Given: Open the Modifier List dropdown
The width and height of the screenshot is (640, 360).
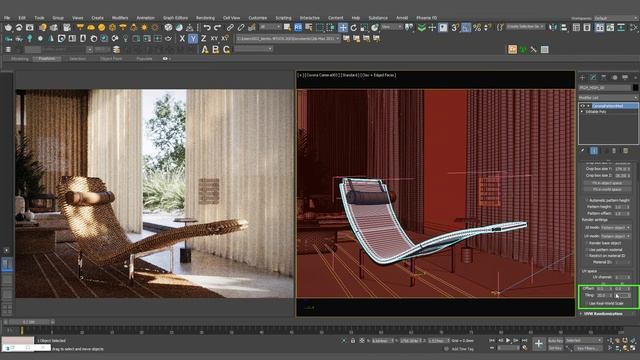Looking at the screenshot, I should coord(608,98).
